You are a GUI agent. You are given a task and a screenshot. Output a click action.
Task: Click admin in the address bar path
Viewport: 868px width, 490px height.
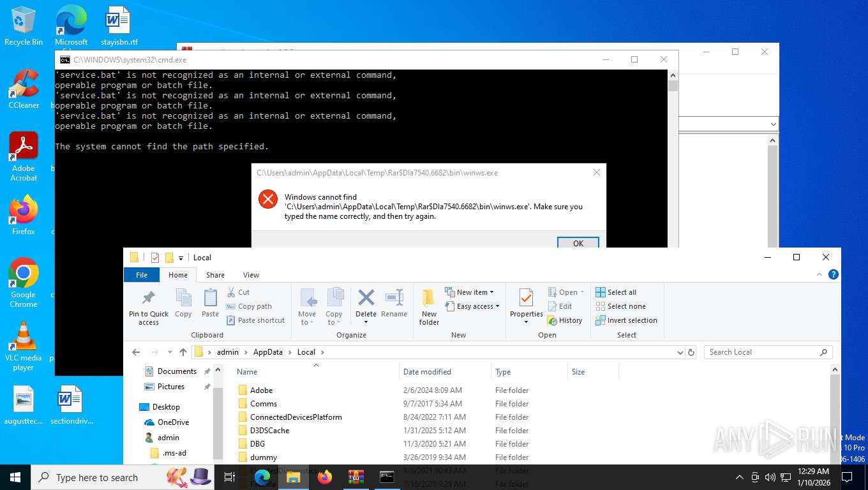[x=227, y=352]
